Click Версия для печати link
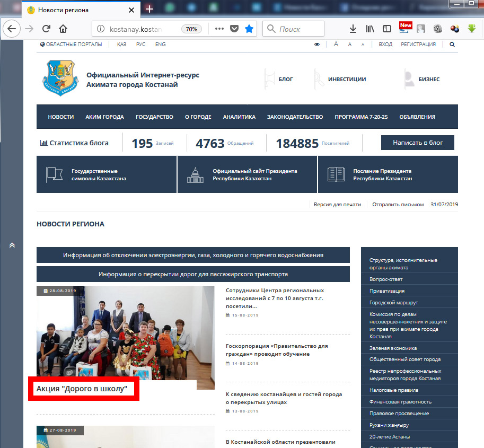 tap(337, 205)
